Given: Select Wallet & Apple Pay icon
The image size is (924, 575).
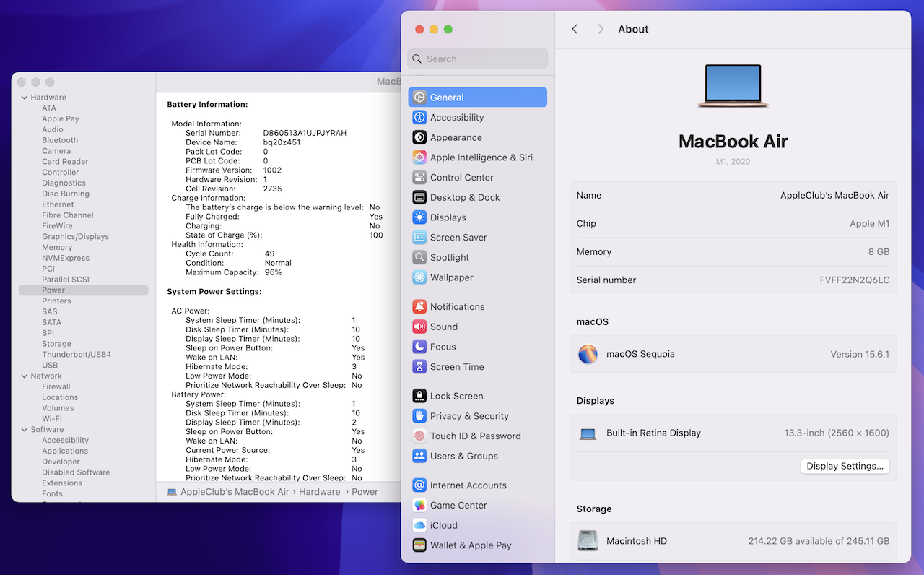Looking at the screenshot, I should tap(419, 545).
